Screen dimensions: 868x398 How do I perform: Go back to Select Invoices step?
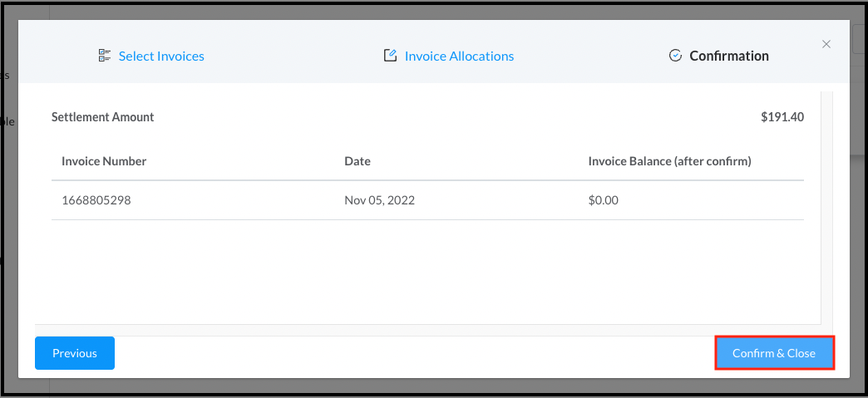pyautogui.click(x=161, y=57)
